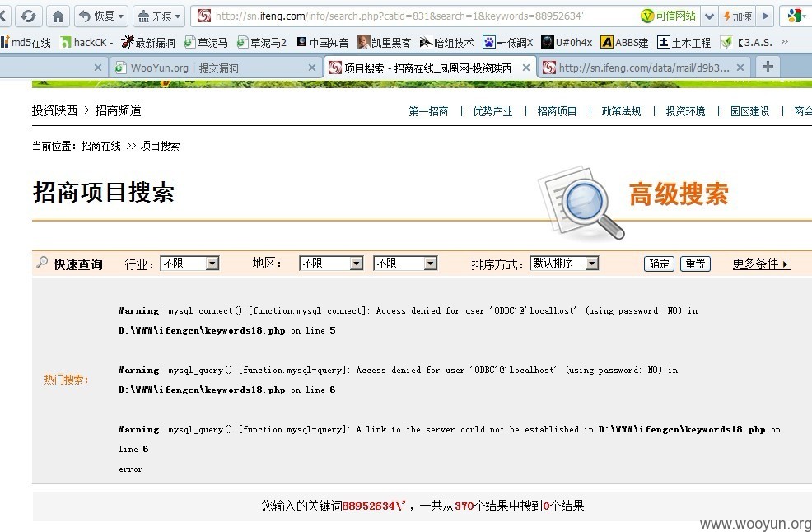Expand the address bar history dropdown arrow
Image resolution: width=812 pixels, height=532 pixels.
pyautogui.click(x=709, y=16)
